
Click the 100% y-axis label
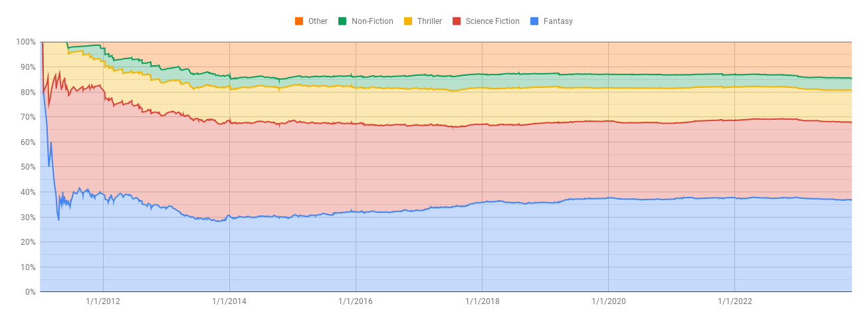pyautogui.click(x=25, y=42)
